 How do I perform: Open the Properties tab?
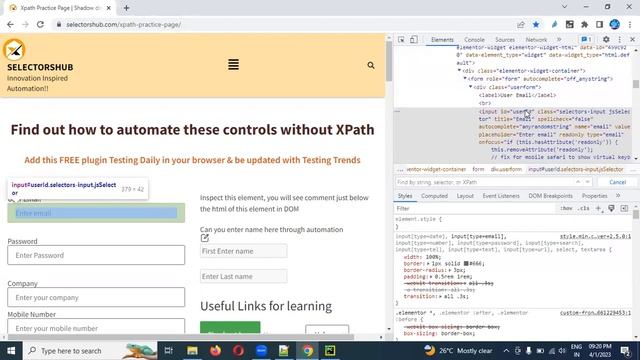coord(594,196)
